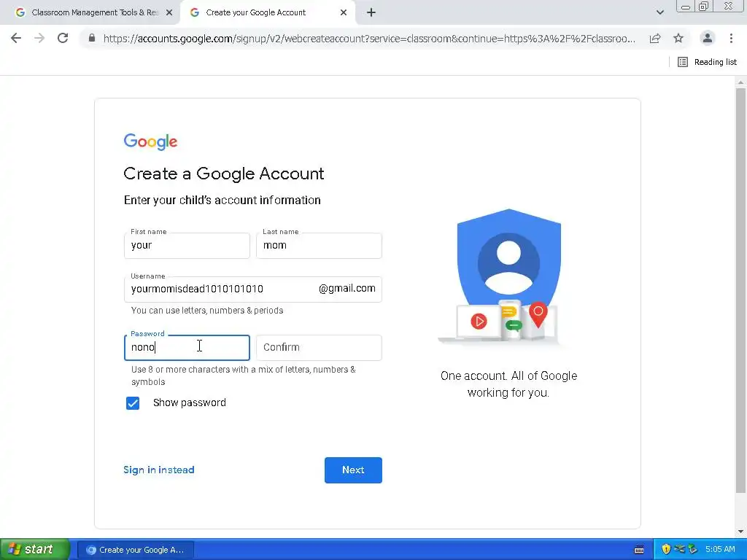
Task: Click the Google logo
Action: [150, 141]
